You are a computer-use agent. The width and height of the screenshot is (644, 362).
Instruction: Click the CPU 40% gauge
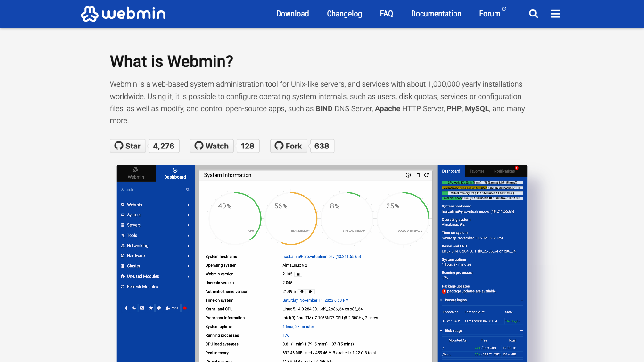234,218
